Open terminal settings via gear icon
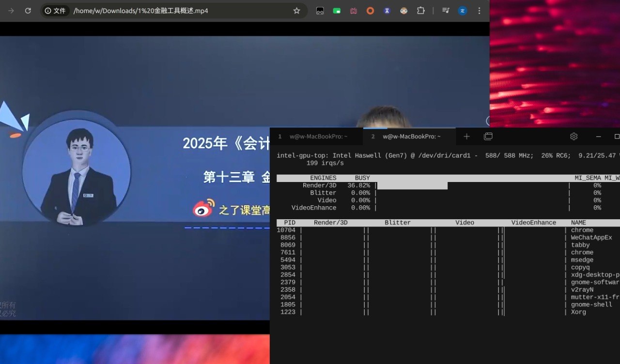This screenshot has height=364, width=620. coord(574,136)
